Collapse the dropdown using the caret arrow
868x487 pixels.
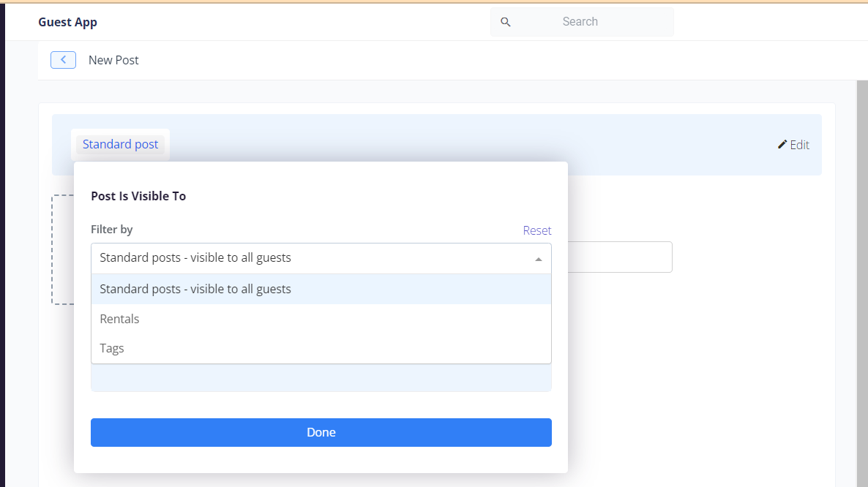point(538,259)
